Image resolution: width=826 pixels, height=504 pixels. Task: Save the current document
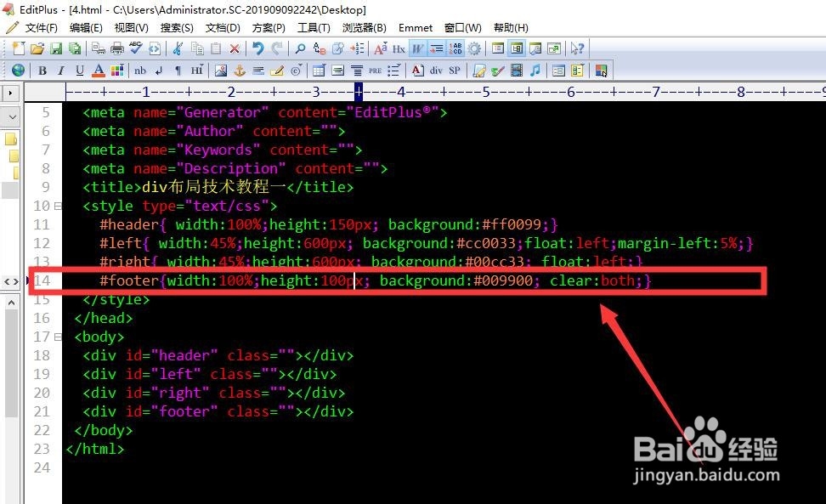tap(56, 49)
